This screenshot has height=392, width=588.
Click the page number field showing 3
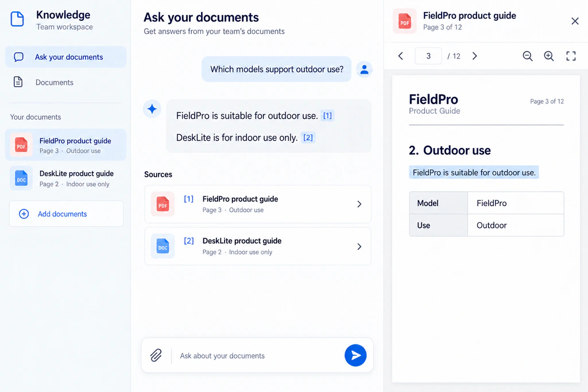point(428,56)
